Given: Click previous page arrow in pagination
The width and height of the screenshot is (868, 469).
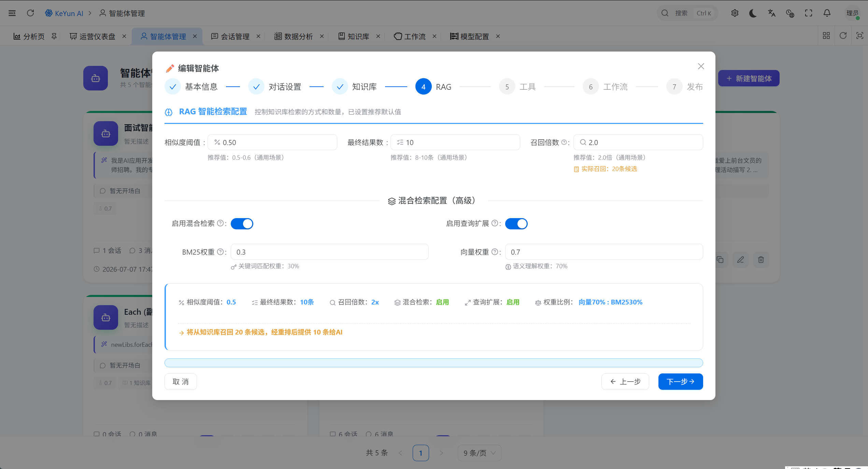Looking at the screenshot, I should pyautogui.click(x=400, y=453).
